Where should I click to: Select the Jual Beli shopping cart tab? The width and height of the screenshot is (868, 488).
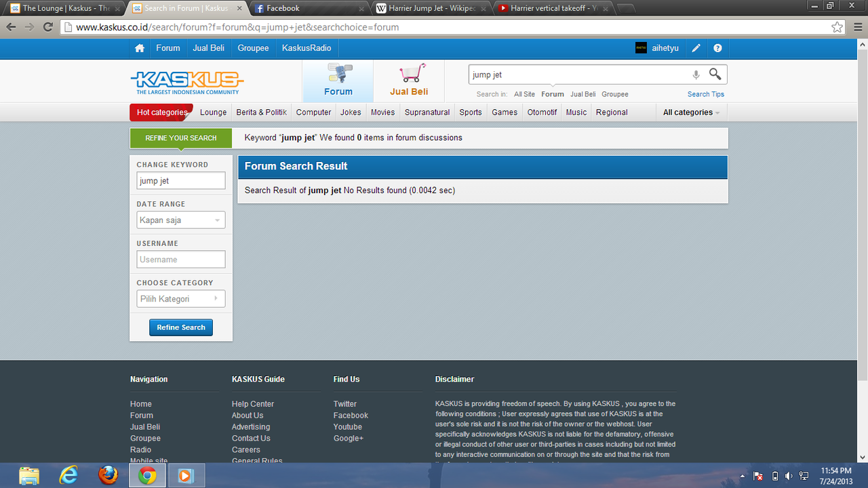409,81
